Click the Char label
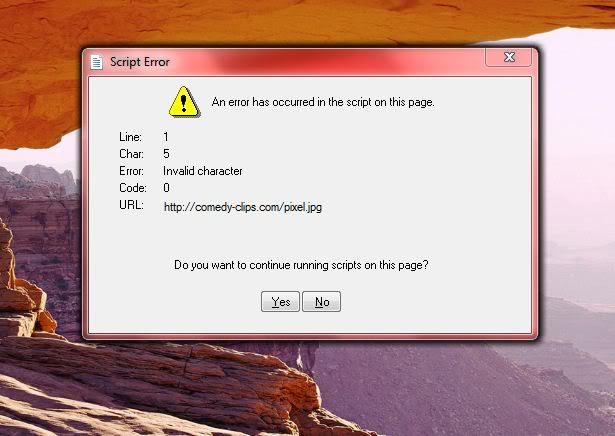Screen dimensions: 615x436 coord(131,154)
